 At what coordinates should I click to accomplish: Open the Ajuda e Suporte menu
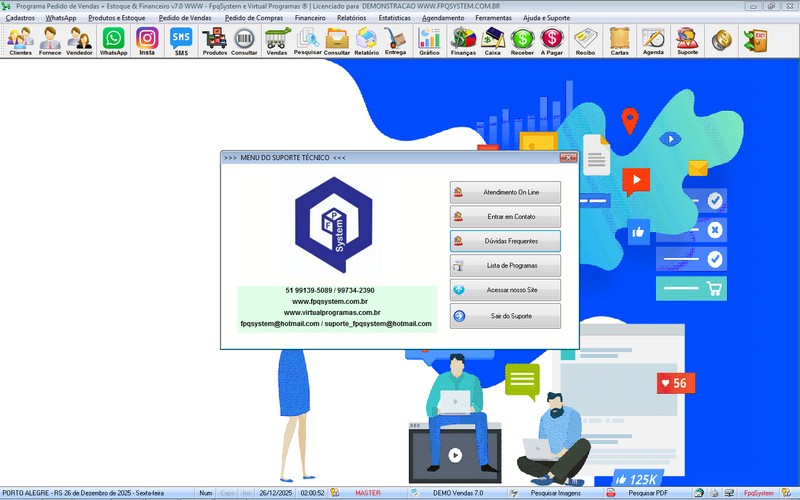(546, 18)
